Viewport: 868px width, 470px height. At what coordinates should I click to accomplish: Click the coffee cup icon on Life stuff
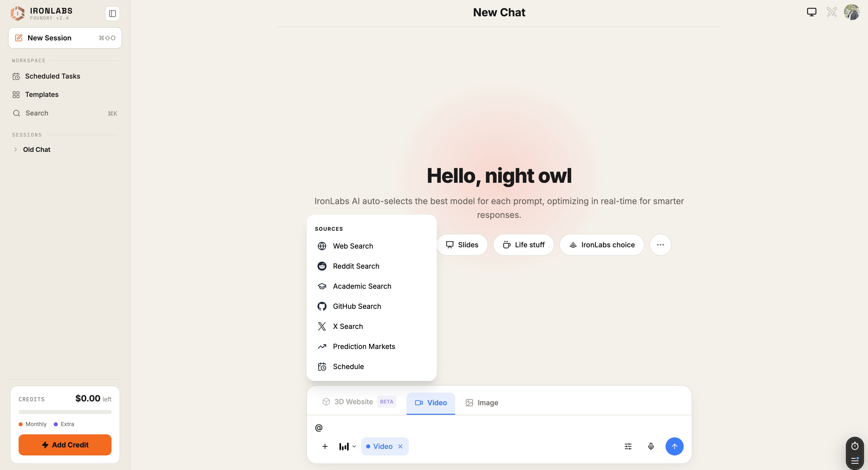[x=506, y=245]
